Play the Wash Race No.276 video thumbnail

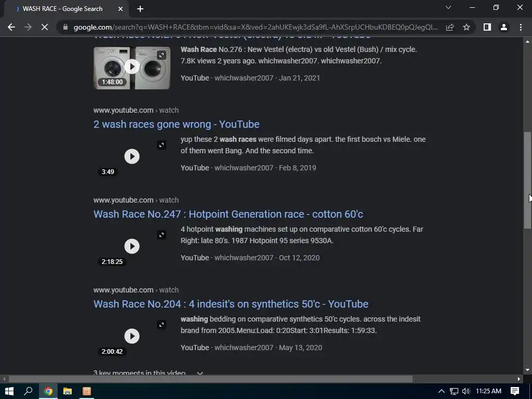pyautogui.click(x=132, y=66)
